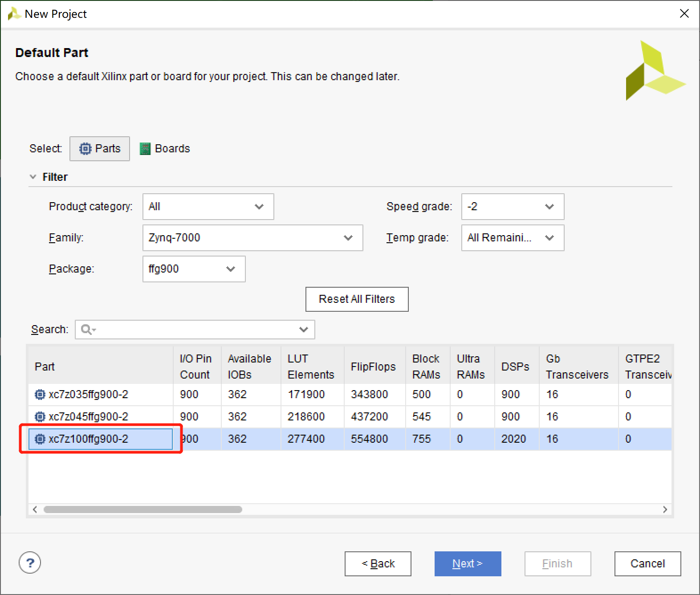Click the scrollbar left arrow
The height and width of the screenshot is (595, 700).
click(35, 509)
